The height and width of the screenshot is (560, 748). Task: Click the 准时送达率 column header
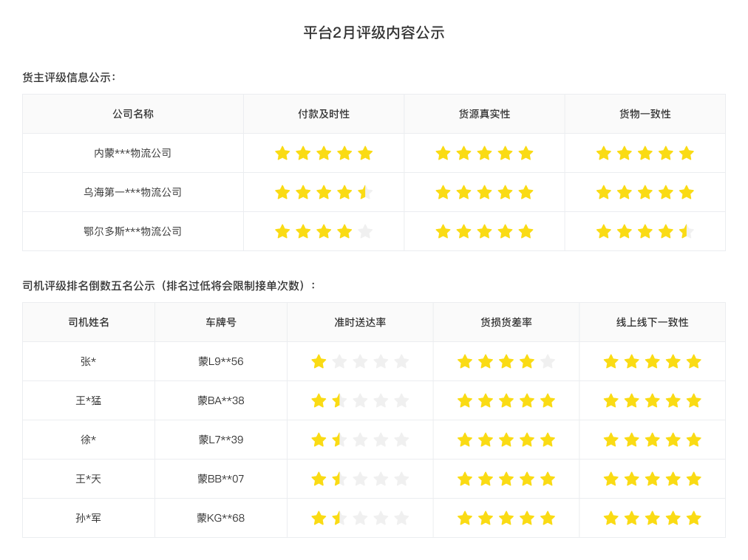(360, 322)
